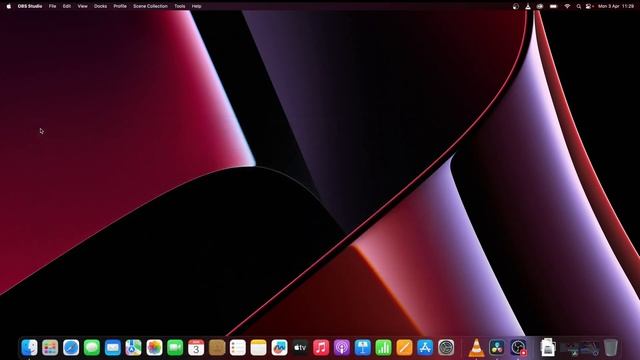Open the Profile menu
Screen dimensions: 640x360
pyautogui.click(x=120, y=6)
